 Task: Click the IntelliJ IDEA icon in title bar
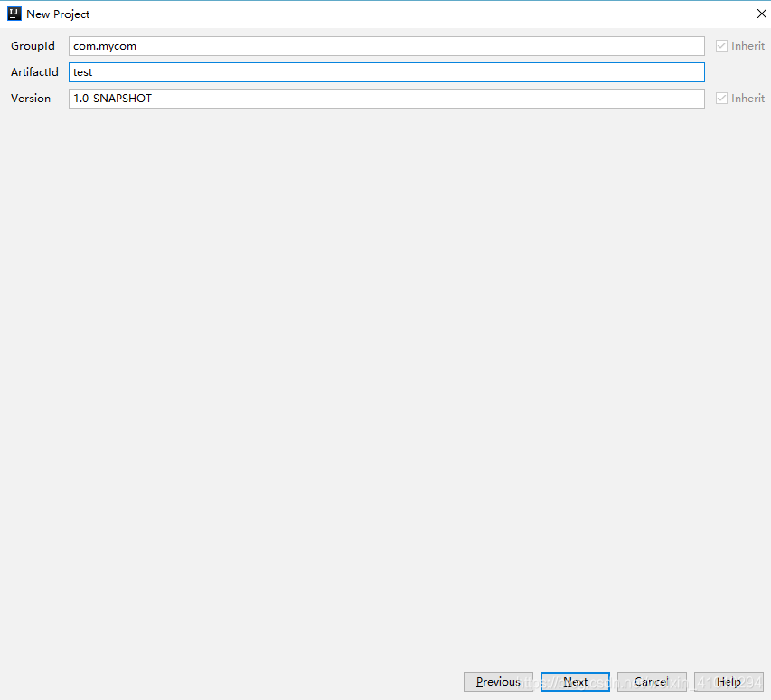click(x=14, y=14)
